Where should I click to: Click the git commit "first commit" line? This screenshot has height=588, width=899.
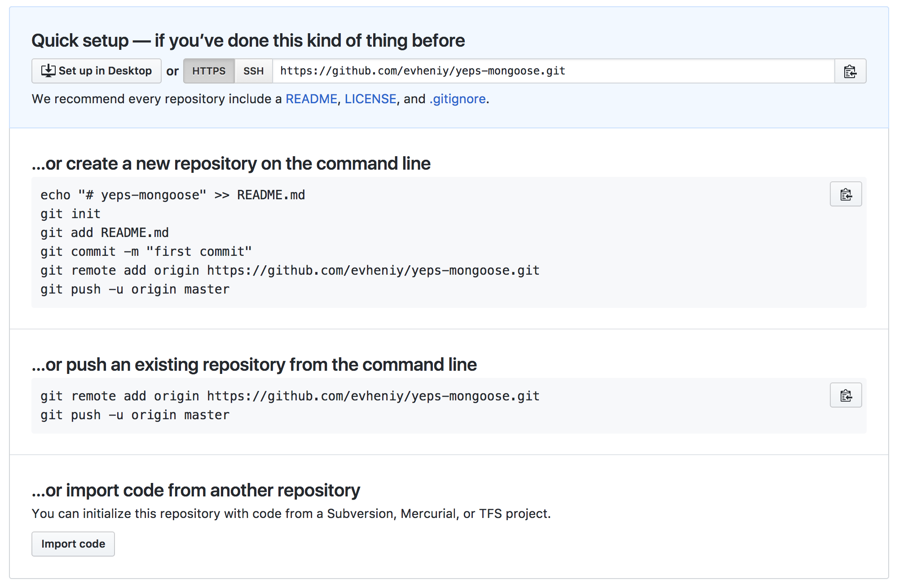146,252
